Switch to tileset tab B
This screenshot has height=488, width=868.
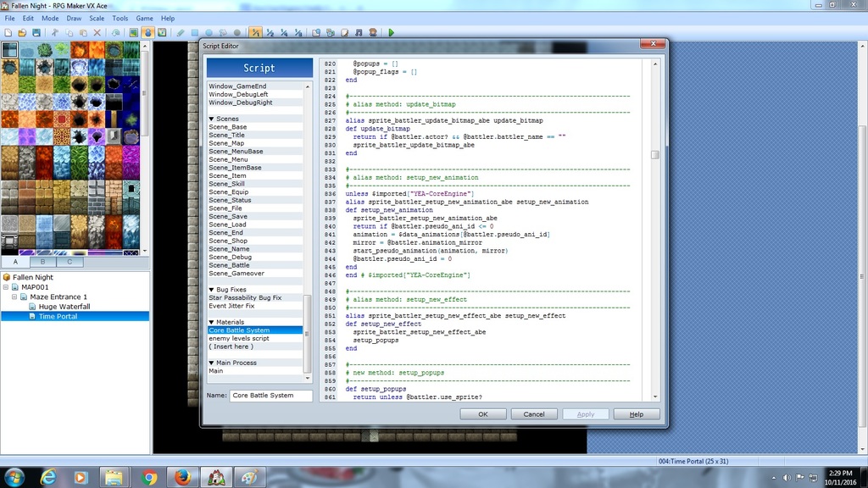click(42, 262)
